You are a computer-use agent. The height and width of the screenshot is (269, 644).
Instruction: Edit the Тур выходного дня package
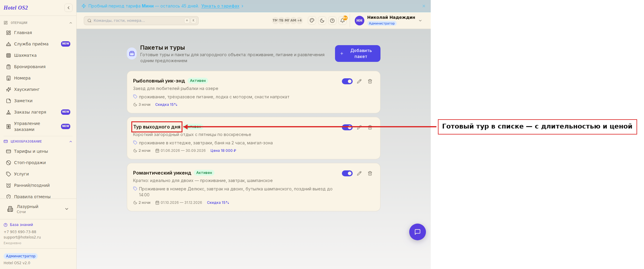[359, 127]
